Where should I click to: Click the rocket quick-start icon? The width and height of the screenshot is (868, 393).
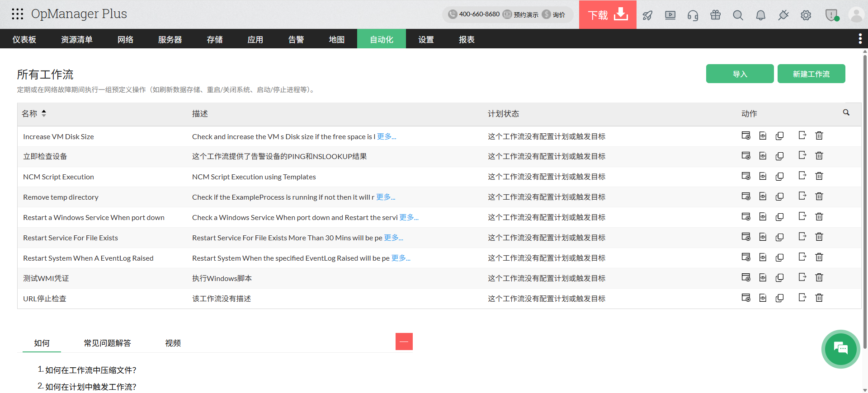[x=647, y=15]
